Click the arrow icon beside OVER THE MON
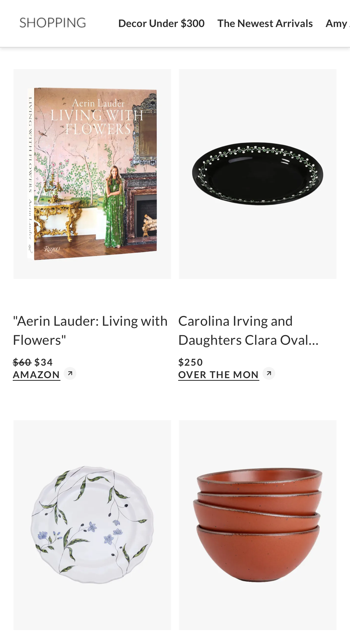 pos(269,373)
